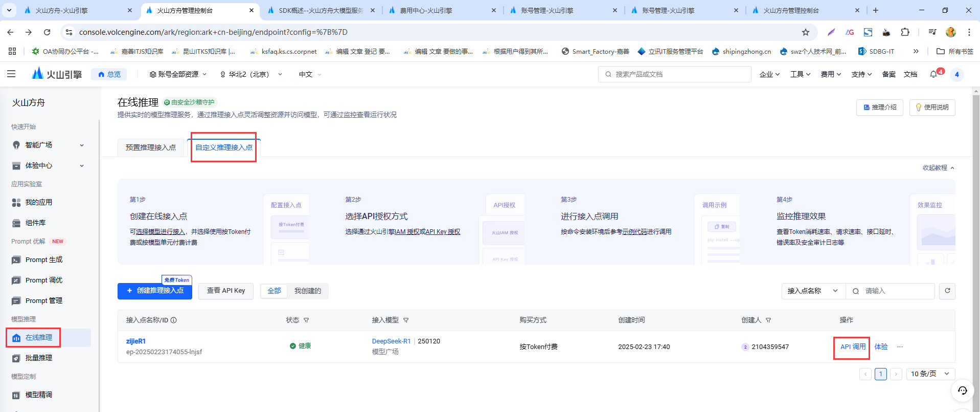Go back in browser history
This screenshot has height=412, width=980.
pyautogui.click(x=10, y=32)
